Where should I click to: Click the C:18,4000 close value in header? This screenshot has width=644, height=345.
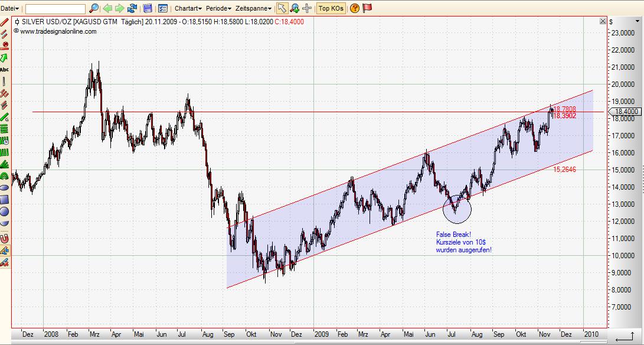290,21
